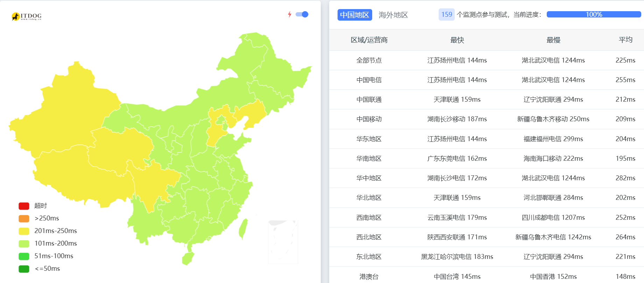The image size is (644, 283).
Task: Sort by the 最快 column header
Action: [x=457, y=40]
